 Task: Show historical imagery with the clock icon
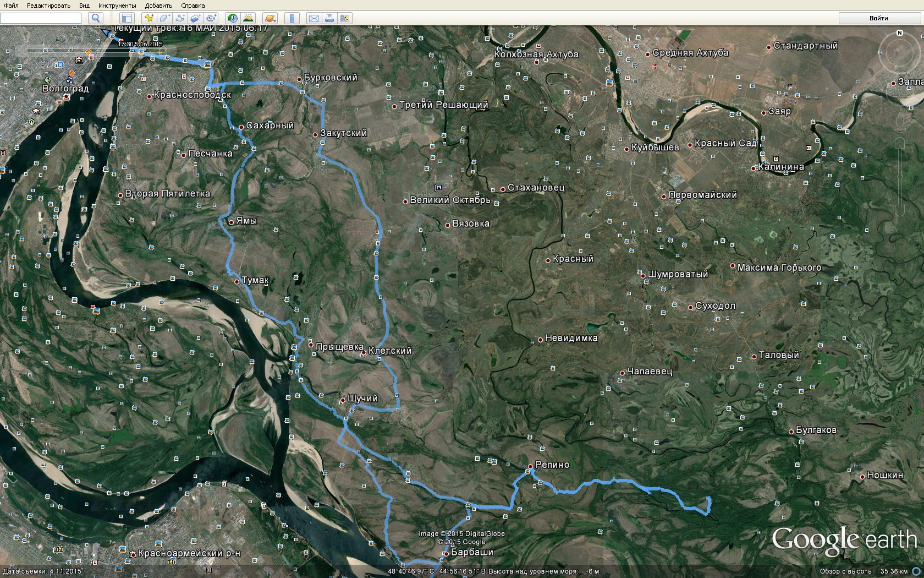pos(233,18)
